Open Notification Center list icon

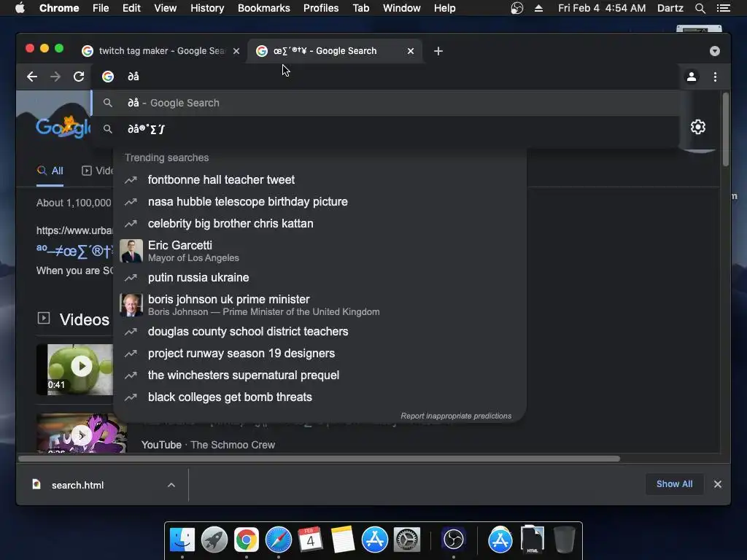(723, 8)
